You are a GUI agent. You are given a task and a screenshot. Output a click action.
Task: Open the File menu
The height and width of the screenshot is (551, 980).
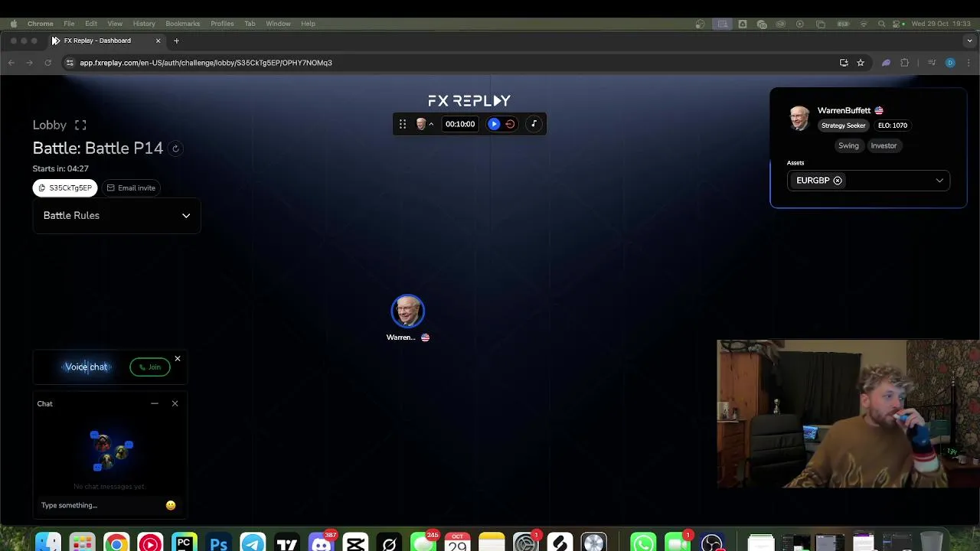tap(69, 24)
